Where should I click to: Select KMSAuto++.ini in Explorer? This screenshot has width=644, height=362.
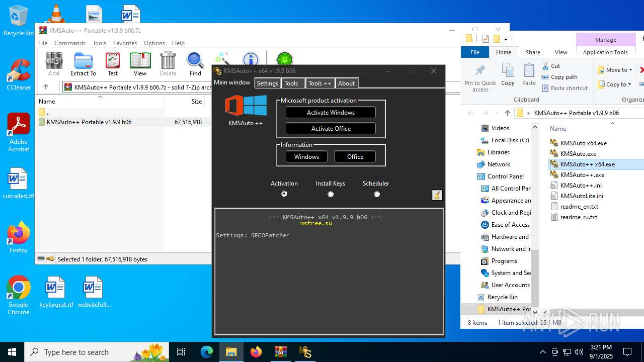(581, 186)
